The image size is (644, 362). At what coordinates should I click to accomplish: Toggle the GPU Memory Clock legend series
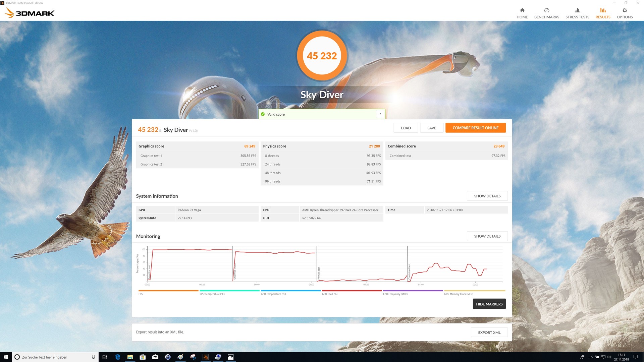click(474, 292)
